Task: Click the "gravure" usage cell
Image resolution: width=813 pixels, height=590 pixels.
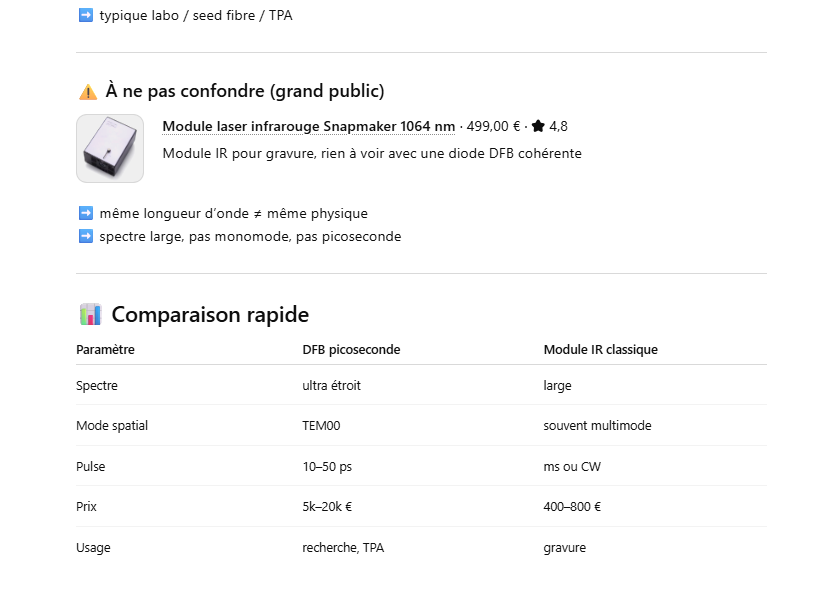Action: click(x=565, y=548)
